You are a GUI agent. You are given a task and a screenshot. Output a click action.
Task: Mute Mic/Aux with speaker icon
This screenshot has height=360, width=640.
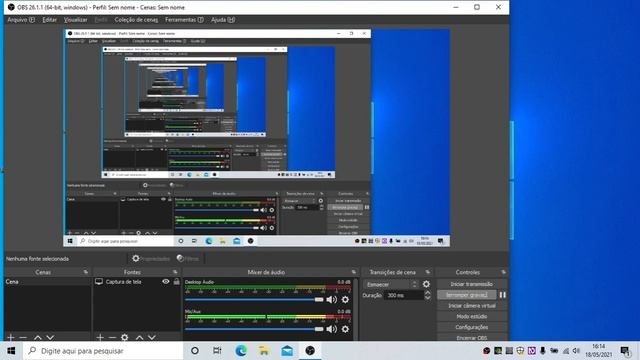(x=331, y=329)
